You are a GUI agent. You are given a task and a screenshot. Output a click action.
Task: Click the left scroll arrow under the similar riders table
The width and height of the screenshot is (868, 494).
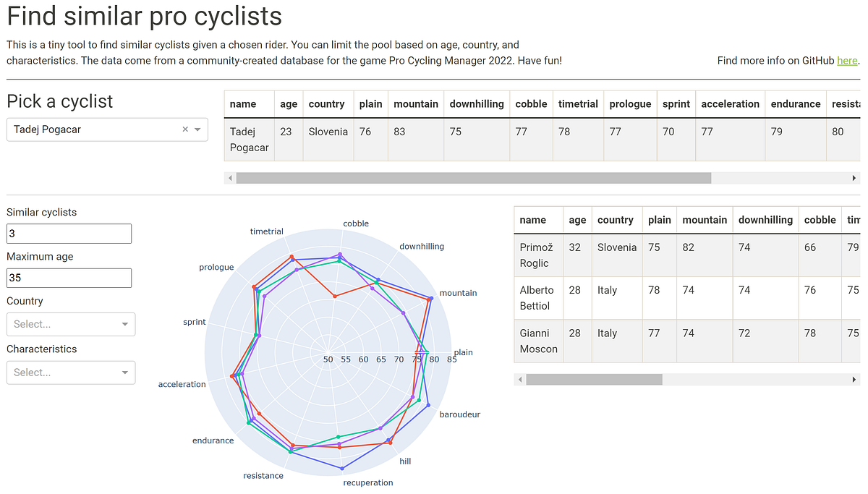(519, 379)
